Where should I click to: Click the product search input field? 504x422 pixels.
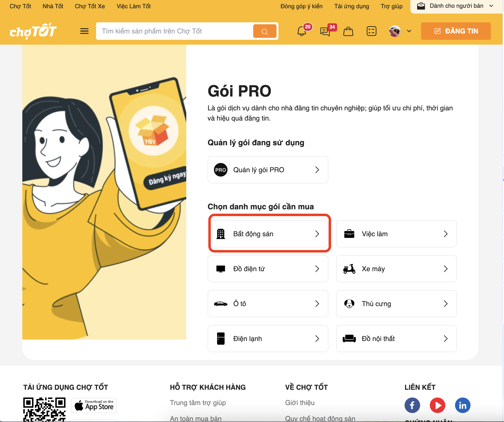click(x=175, y=31)
